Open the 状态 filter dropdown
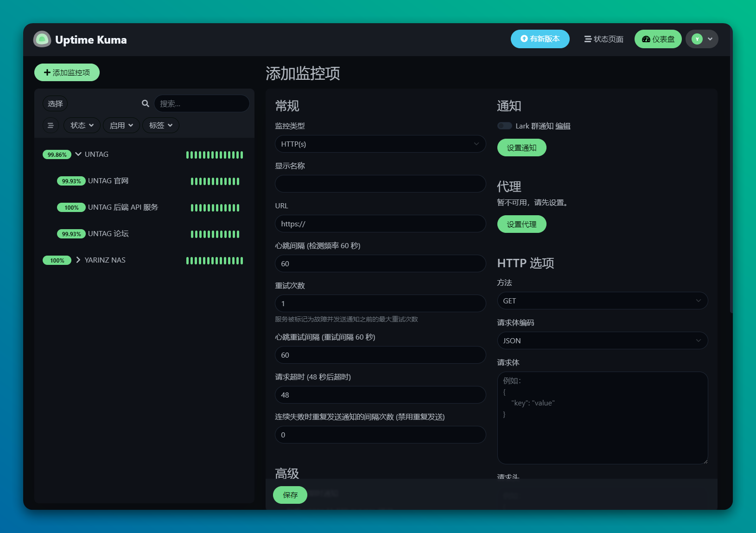Image resolution: width=756 pixels, height=533 pixels. [82, 125]
